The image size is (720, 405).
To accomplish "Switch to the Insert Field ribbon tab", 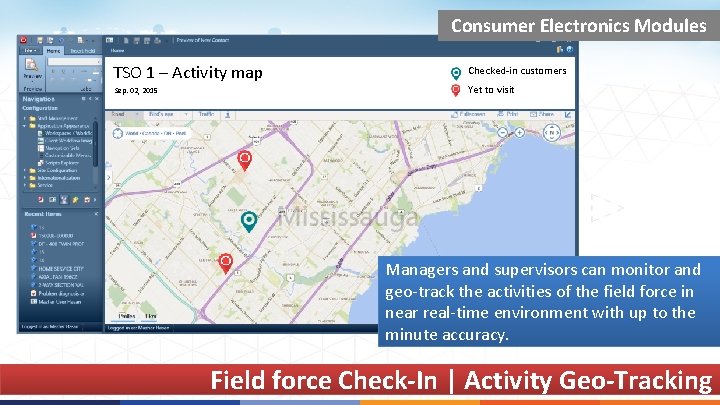I will pyautogui.click(x=83, y=51).
